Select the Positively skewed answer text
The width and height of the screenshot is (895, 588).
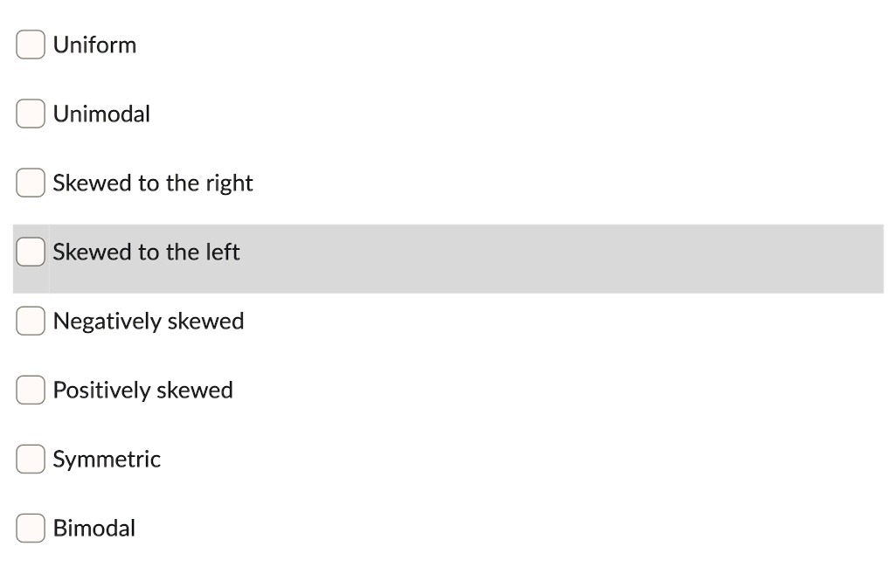142,390
